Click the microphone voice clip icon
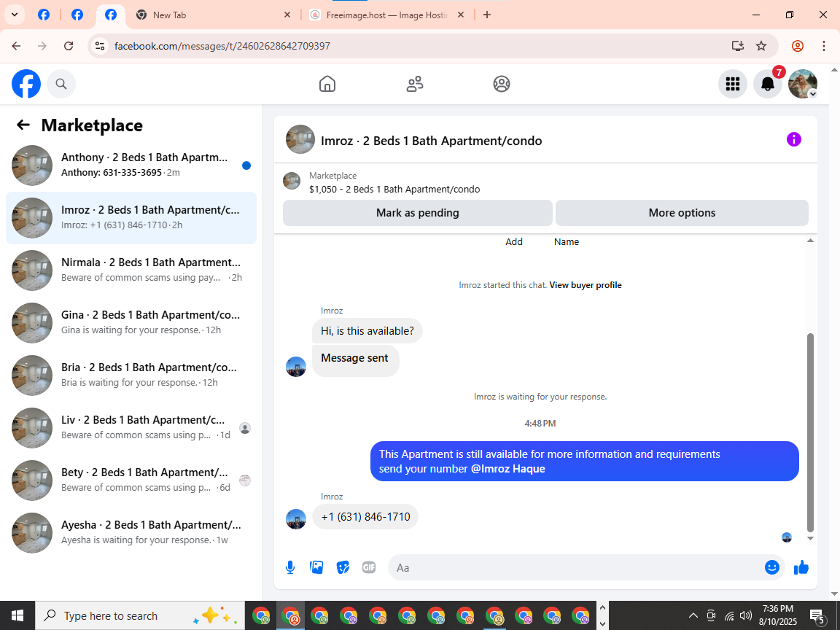 289,567
